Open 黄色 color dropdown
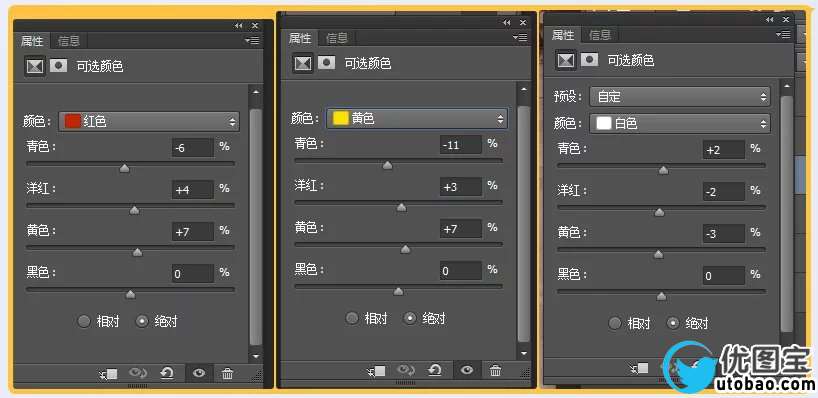818x398 pixels. click(417, 119)
